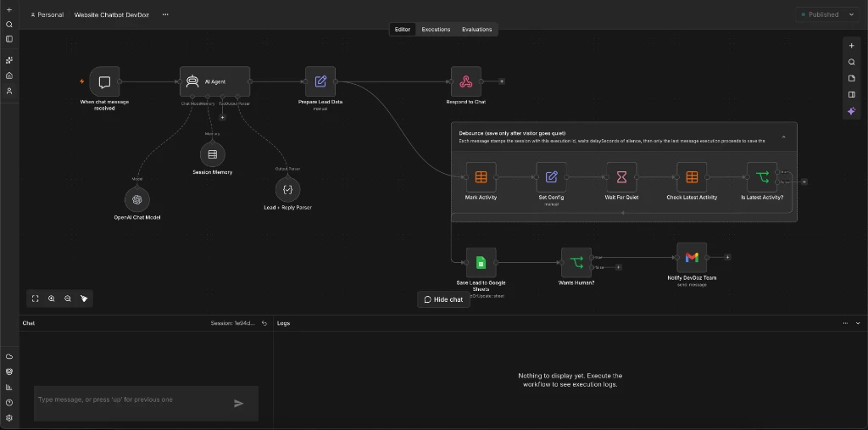Open the Published status dropdown arrow
The image size is (868, 430).
851,15
